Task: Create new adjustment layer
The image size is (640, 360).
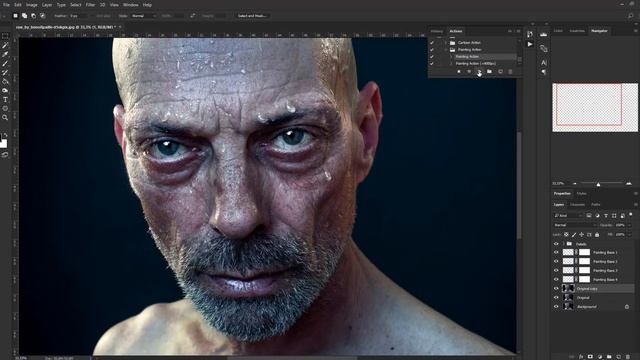Action: pyautogui.click(x=600, y=356)
